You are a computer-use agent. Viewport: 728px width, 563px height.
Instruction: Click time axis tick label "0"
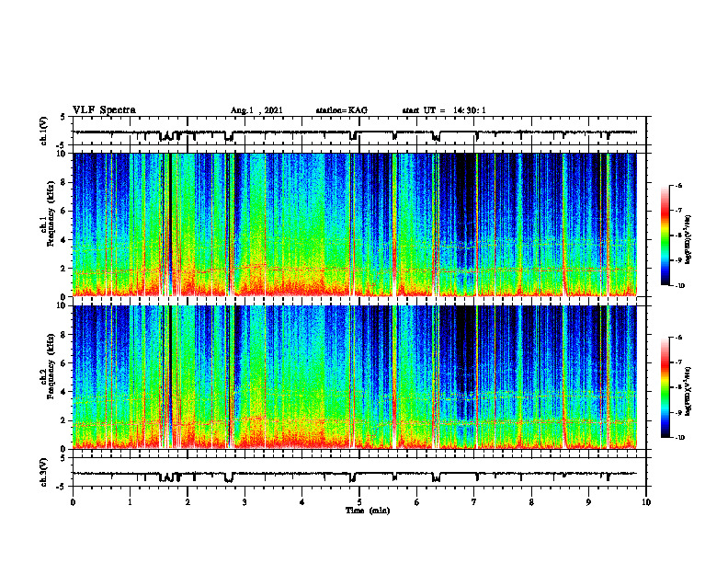click(x=73, y=502)
